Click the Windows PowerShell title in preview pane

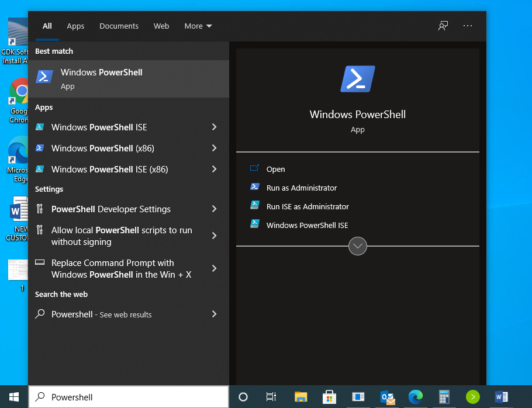[358, 115]
